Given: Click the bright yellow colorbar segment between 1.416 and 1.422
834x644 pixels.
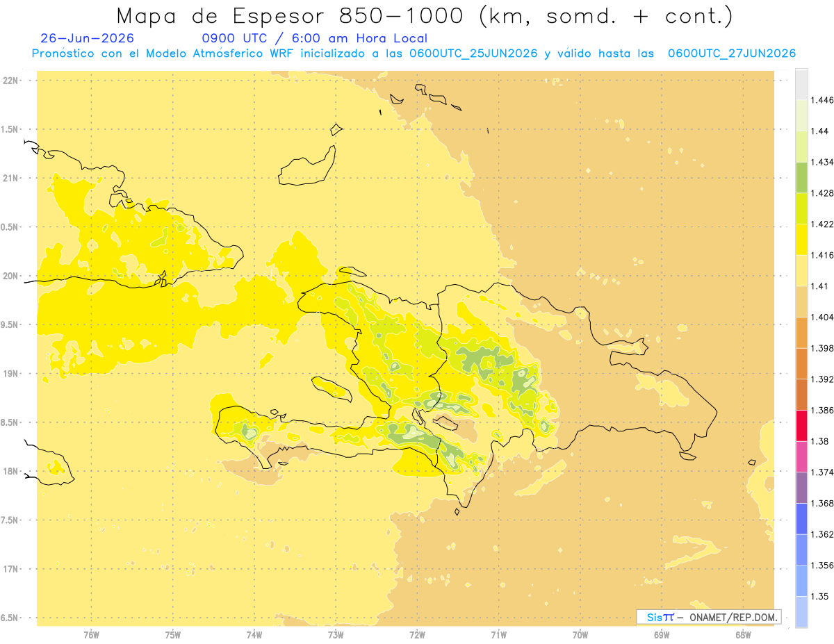Looking at the screenshot, I should point(801,240).
